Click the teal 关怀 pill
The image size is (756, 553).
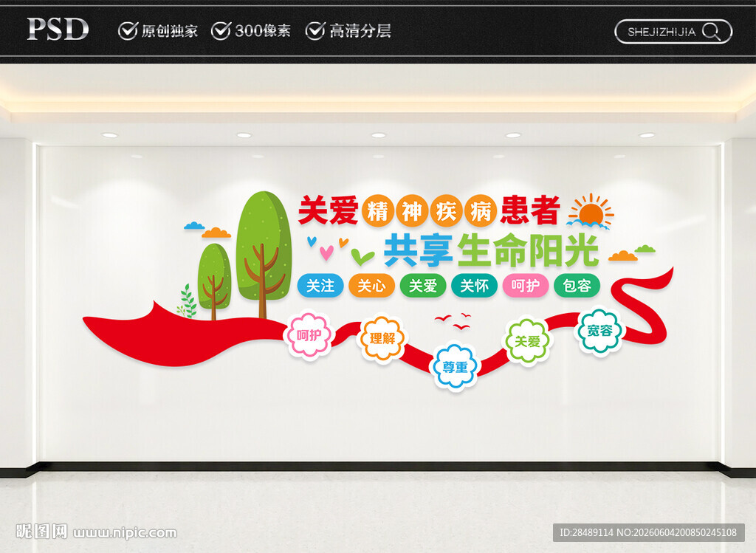pyautogui.click(x=475, y=286)
